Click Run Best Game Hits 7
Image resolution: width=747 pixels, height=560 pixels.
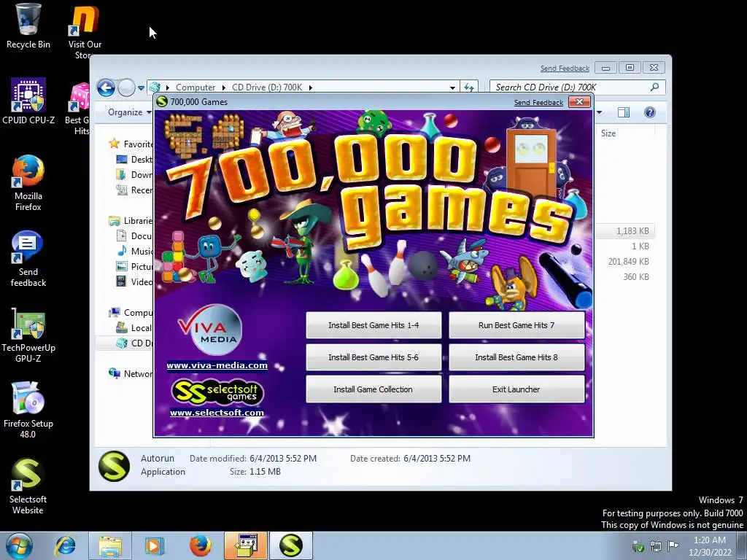click(516, 325)
